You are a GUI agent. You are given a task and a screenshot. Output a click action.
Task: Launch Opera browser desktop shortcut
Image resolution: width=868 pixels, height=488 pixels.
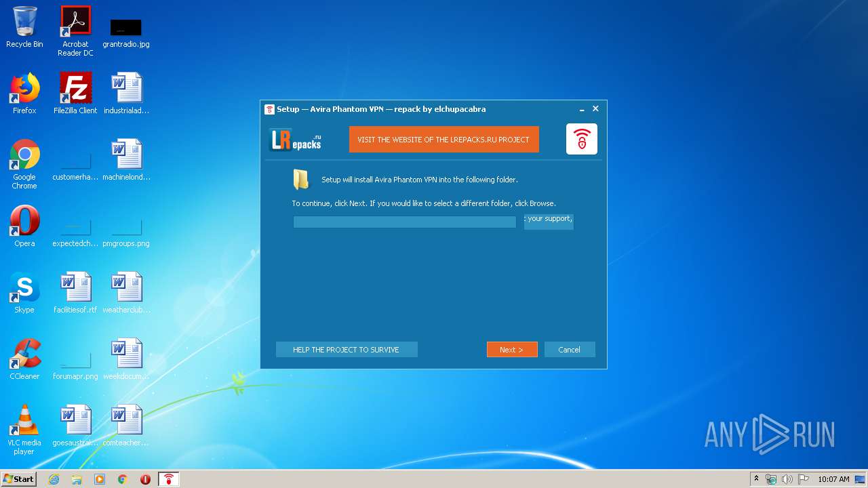click(x=24, y=226)
